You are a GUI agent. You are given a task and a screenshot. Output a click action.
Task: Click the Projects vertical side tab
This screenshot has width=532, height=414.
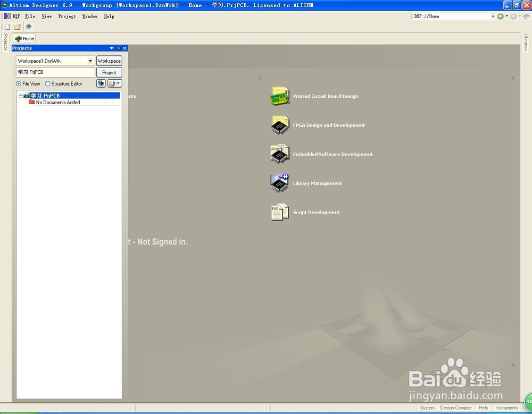click(x=5, y=43)
